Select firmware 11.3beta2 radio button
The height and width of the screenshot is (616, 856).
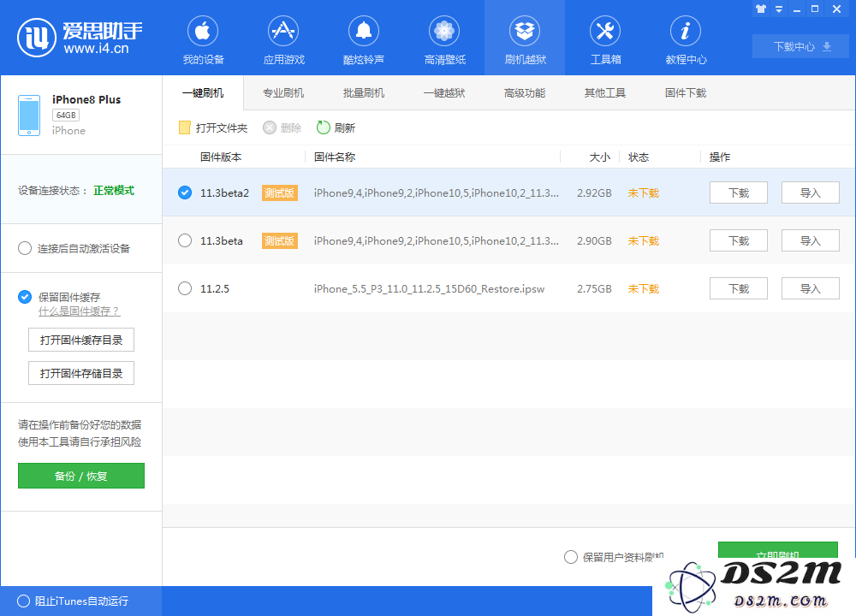(185, 192)
